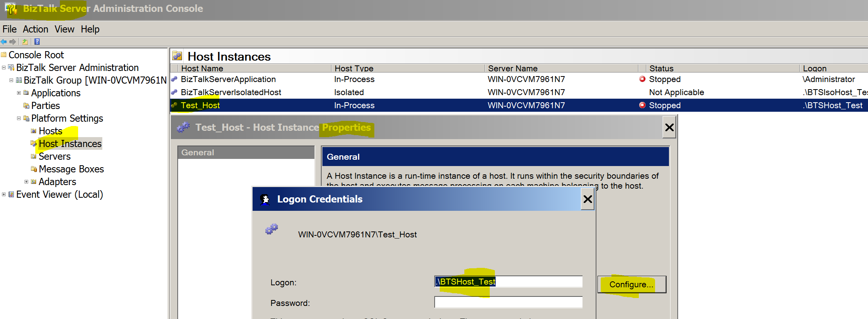Click the Logon Credentials title bar icon

pyautogui.click(x=265, y=199)
